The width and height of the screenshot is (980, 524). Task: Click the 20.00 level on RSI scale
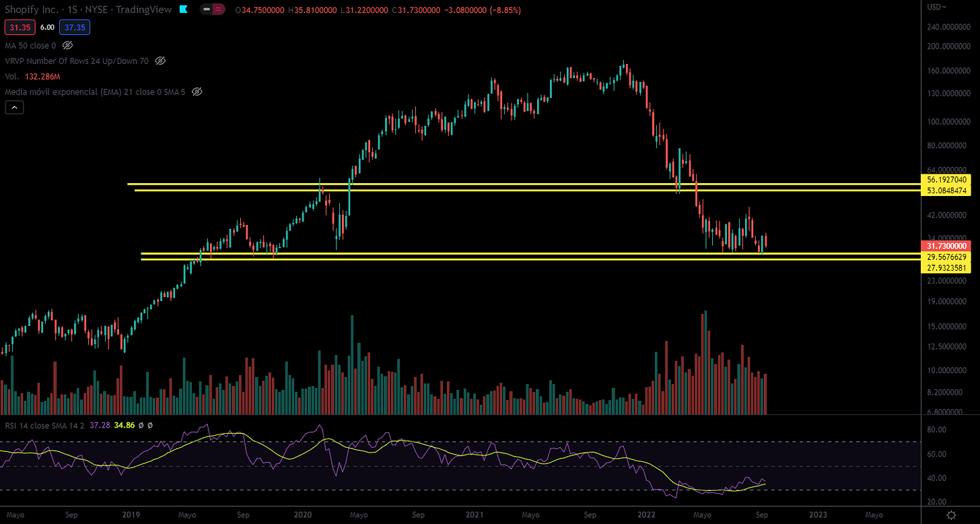pos(937,502)
